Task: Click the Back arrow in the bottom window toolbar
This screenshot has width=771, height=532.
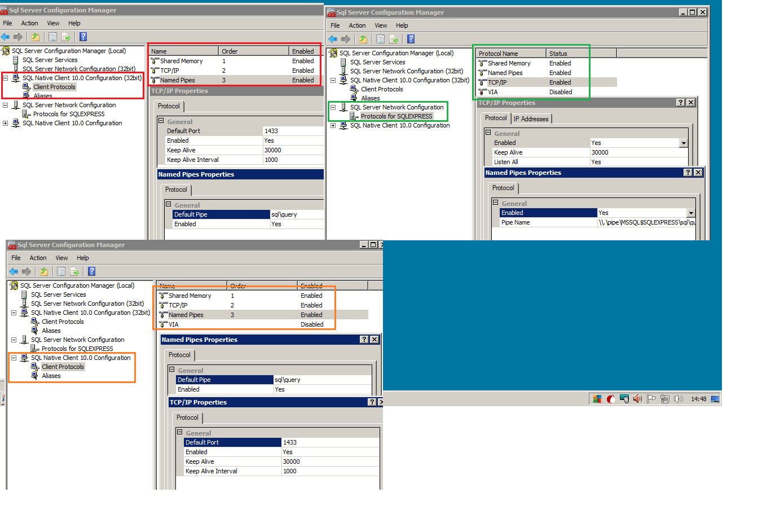Action: click(14, 271)
